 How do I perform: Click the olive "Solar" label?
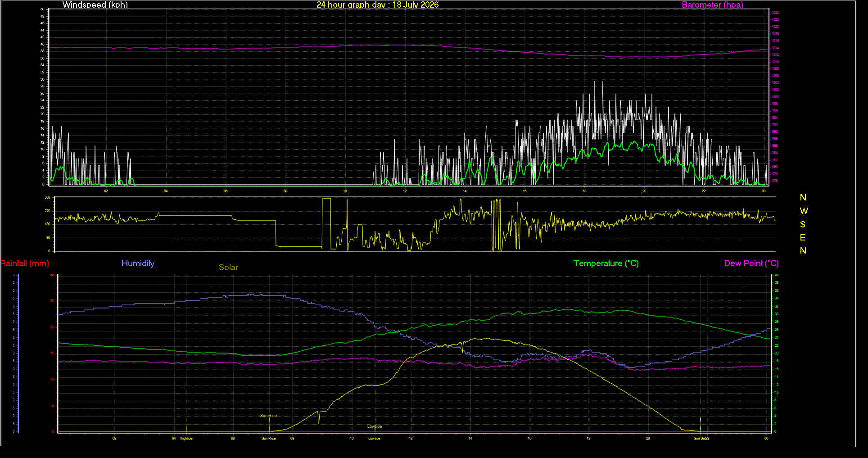(x=228, y=267)
